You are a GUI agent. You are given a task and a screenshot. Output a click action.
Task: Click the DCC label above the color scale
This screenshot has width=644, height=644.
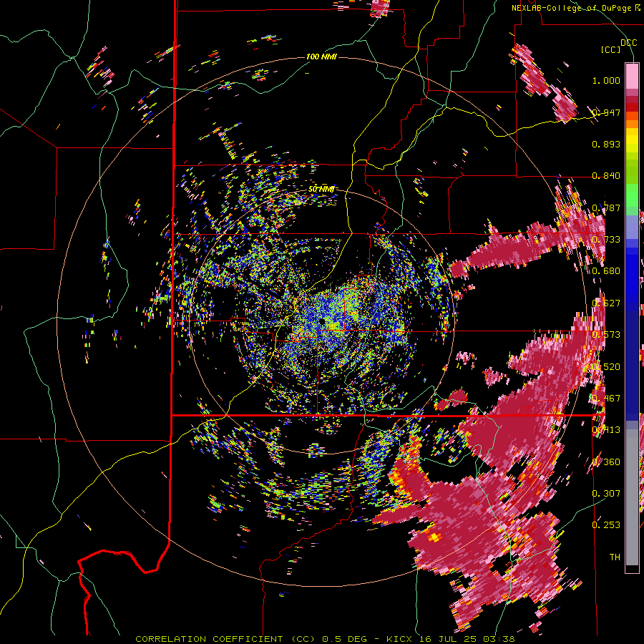628,43
